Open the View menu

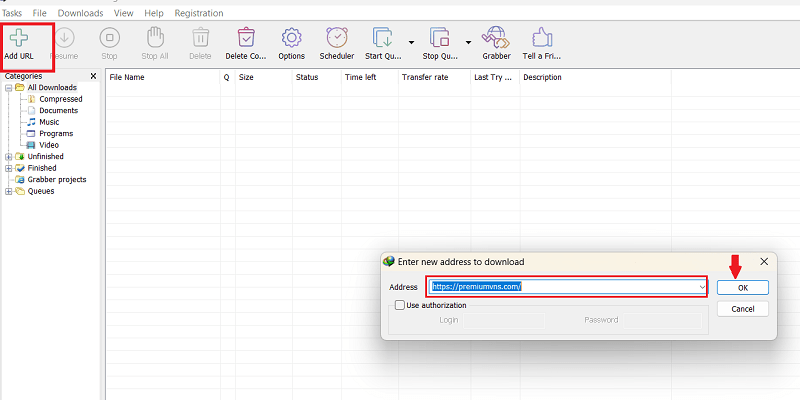point(123,13)
